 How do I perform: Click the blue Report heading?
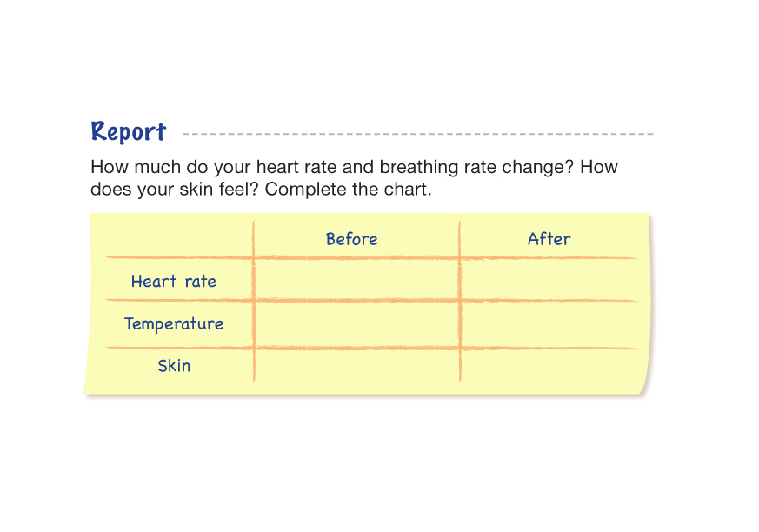(x=128, y=132)
